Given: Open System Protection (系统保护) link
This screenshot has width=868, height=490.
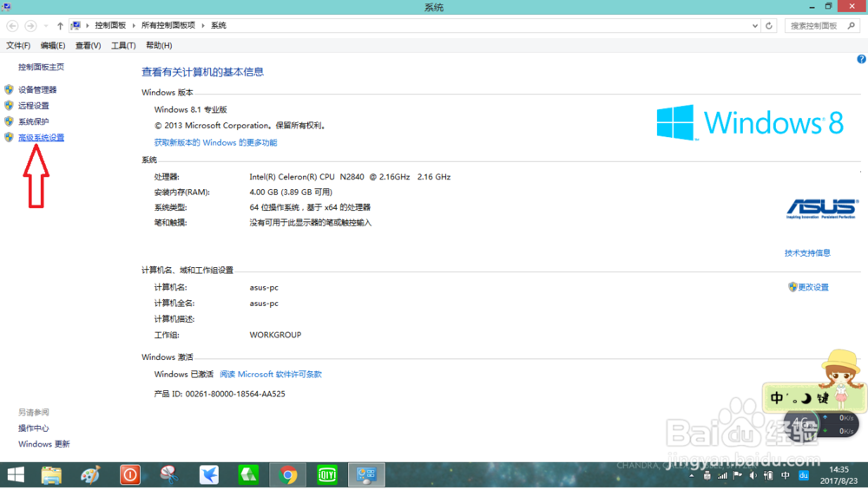Looking at the screenshot, I should coord(33,121).
